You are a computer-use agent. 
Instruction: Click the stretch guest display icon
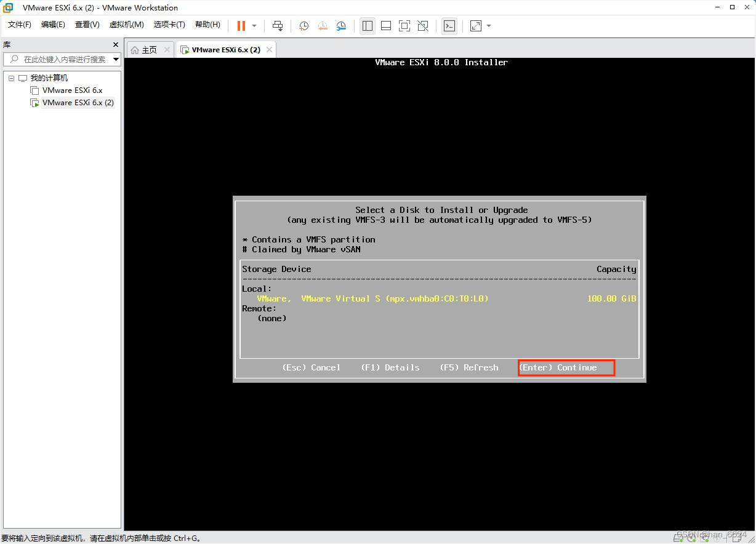(476, 26)
